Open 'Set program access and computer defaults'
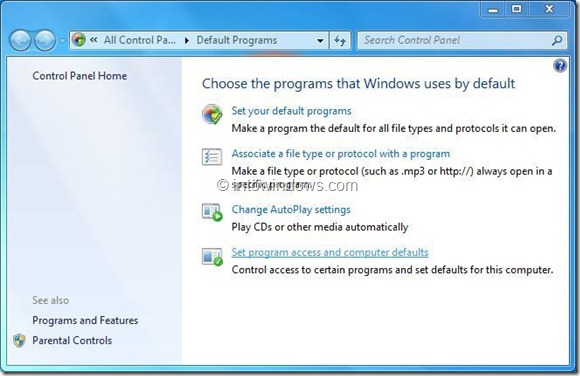580x376 pixels. (x=330, y=252)
